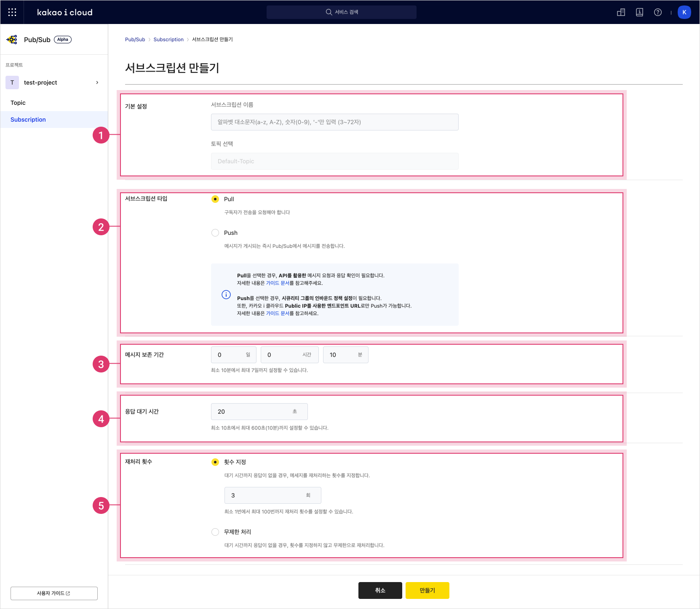This screenshot has width=700, height=609.
Task: Click the 프로젝트 sidebar label
Action: 14,65
